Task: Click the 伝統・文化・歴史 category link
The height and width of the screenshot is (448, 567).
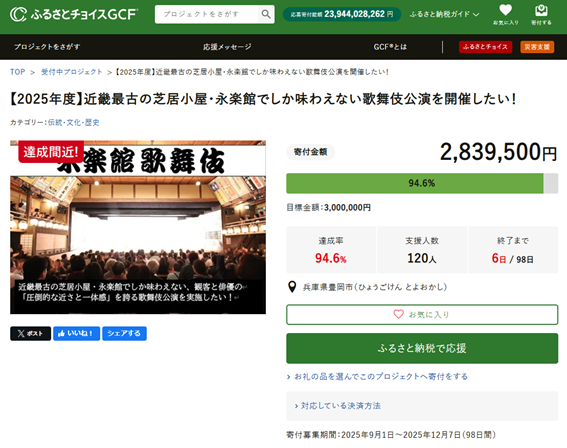Action: [x=73, y=122]
